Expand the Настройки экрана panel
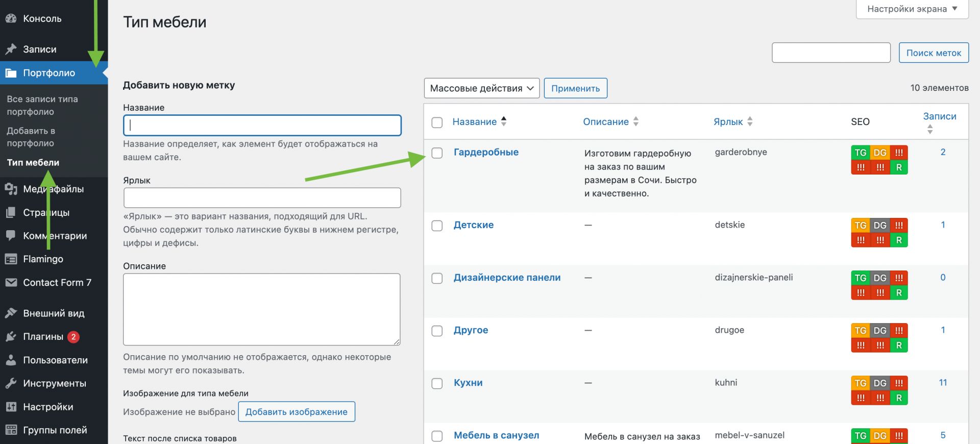This screenshot has height=444, width=980. [912, 9]
